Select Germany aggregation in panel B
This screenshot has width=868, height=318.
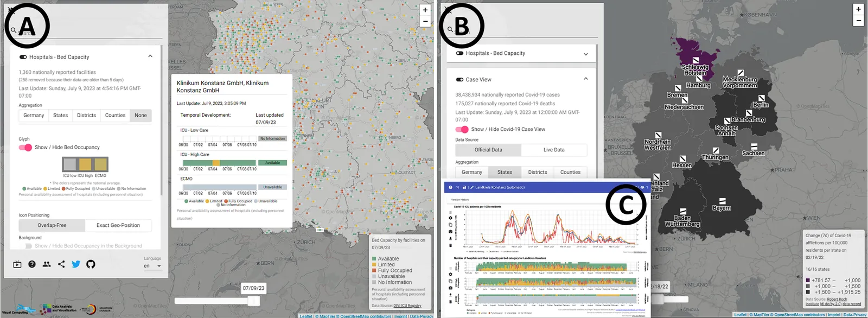tap(472, 172)
